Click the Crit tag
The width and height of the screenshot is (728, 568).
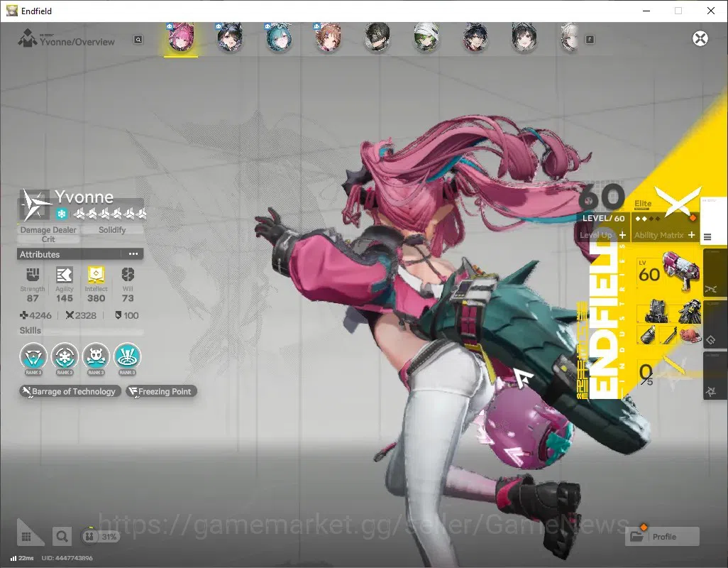(48, 239)
